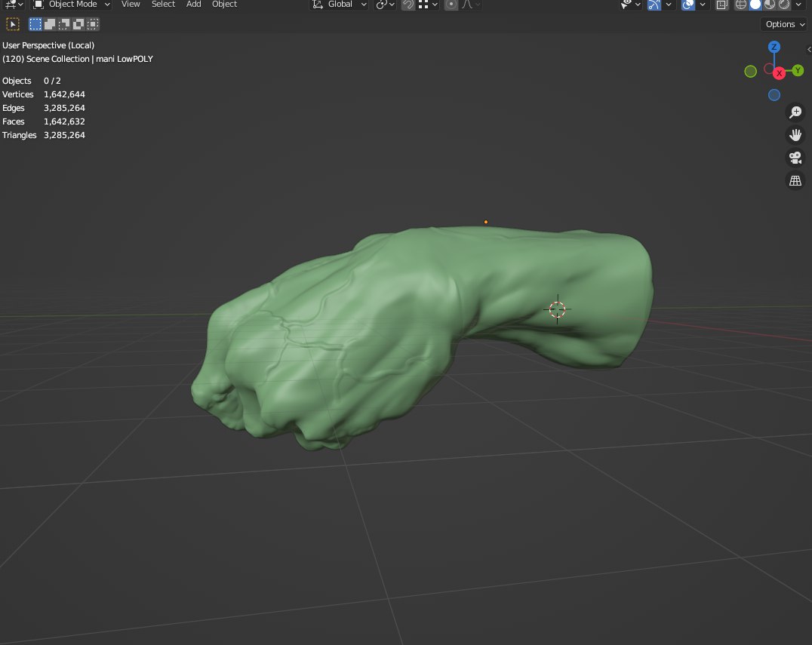Click the zoom view magnifier icon
The width and height of the screenshot is (812, 645).
[795, 112]
